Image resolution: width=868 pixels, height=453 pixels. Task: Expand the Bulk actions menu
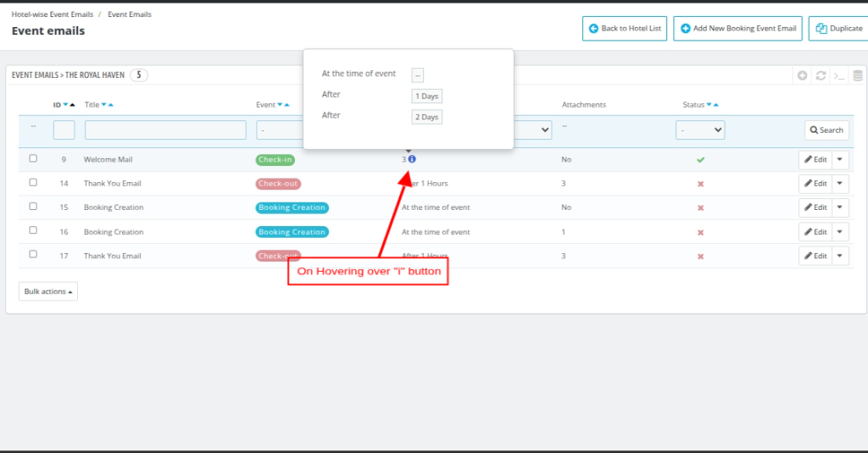tap(48, 291)
